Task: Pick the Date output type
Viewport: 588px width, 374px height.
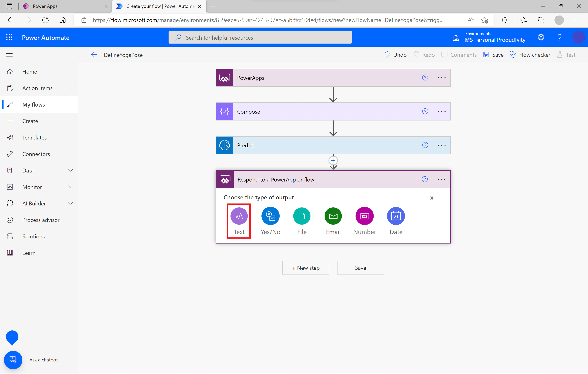Action: click(x=396, y=221)
